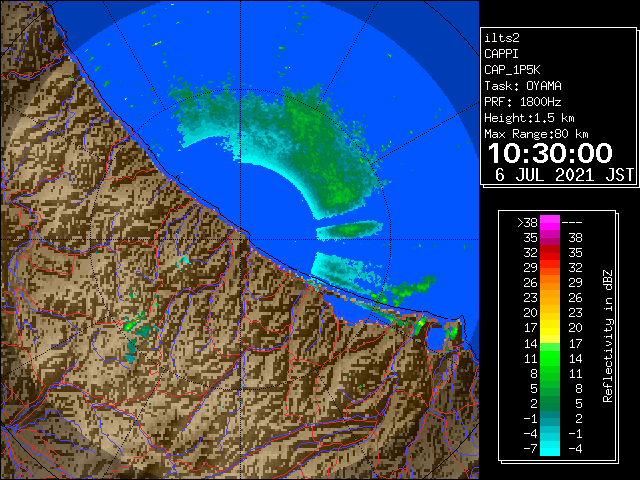The width and height of the screenshot is (640, 480).
Task: Click the 'CAPPI' product label
Action: pos(501,54)
